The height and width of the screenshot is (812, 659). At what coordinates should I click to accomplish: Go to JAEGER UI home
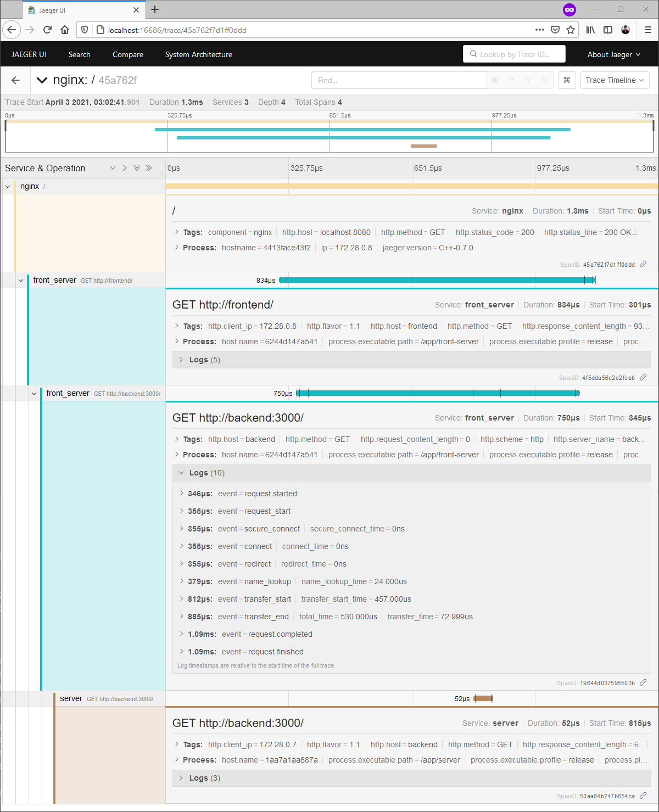pos(29,54)
